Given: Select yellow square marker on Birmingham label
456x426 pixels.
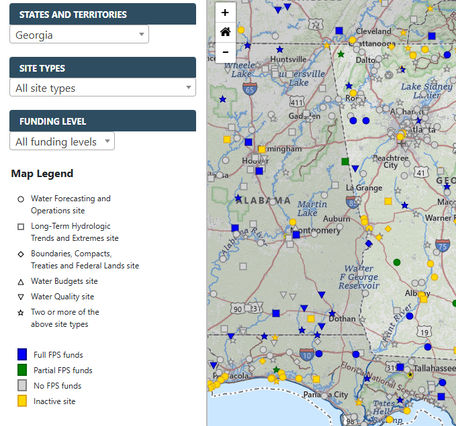Looking at the screenshot, I should [262, 149].
